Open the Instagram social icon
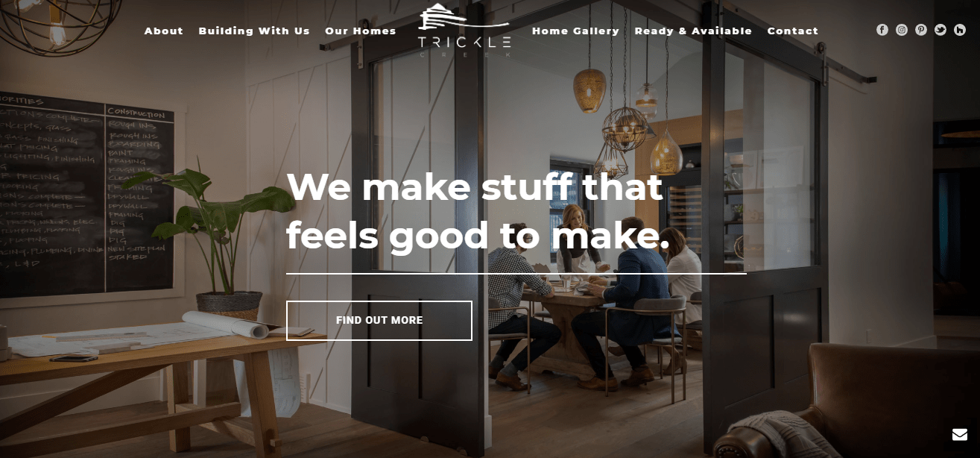 click(902, 30)
